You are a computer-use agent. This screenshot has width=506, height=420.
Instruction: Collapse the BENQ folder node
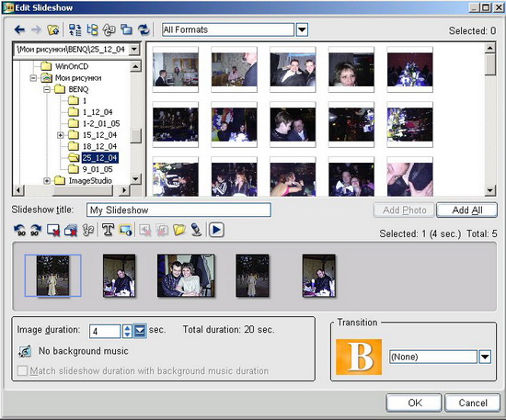coord(47,89)
